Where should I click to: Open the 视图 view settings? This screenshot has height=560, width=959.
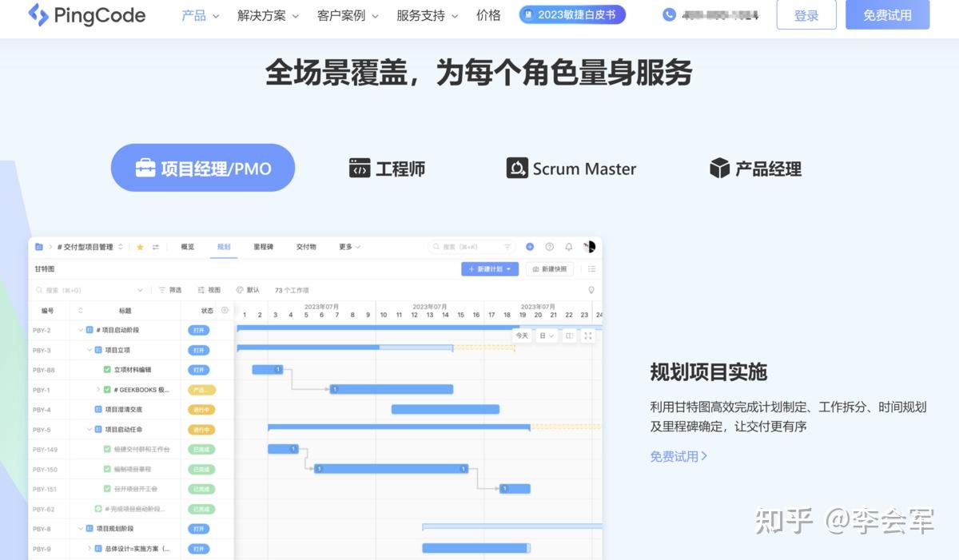(209, 290)
